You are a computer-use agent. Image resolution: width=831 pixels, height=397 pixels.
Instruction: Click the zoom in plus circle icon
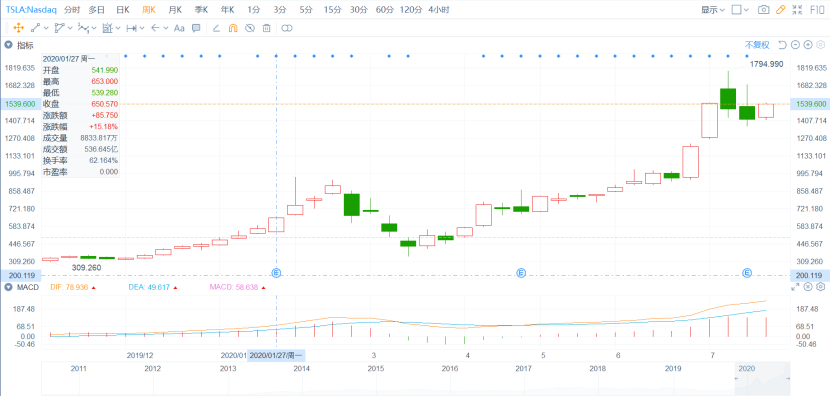pos(808,45)
